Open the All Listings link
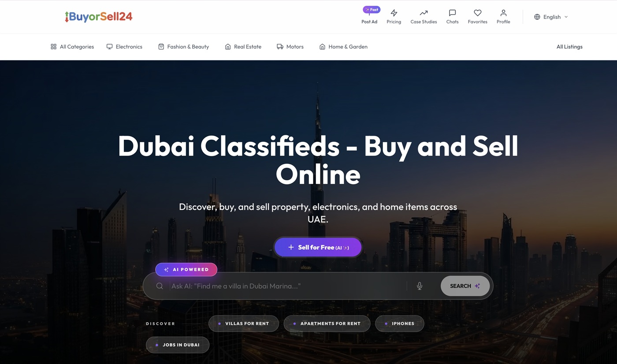The image size is (617, 364). coord(569,47)
